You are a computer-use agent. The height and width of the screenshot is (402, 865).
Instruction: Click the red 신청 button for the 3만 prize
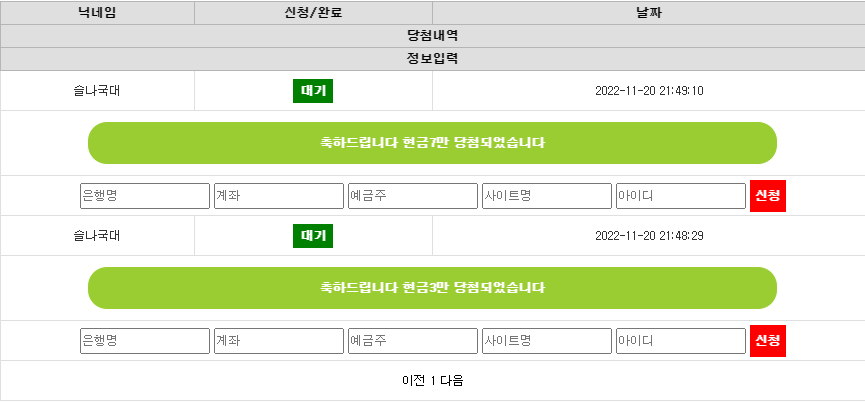point(768,341)
